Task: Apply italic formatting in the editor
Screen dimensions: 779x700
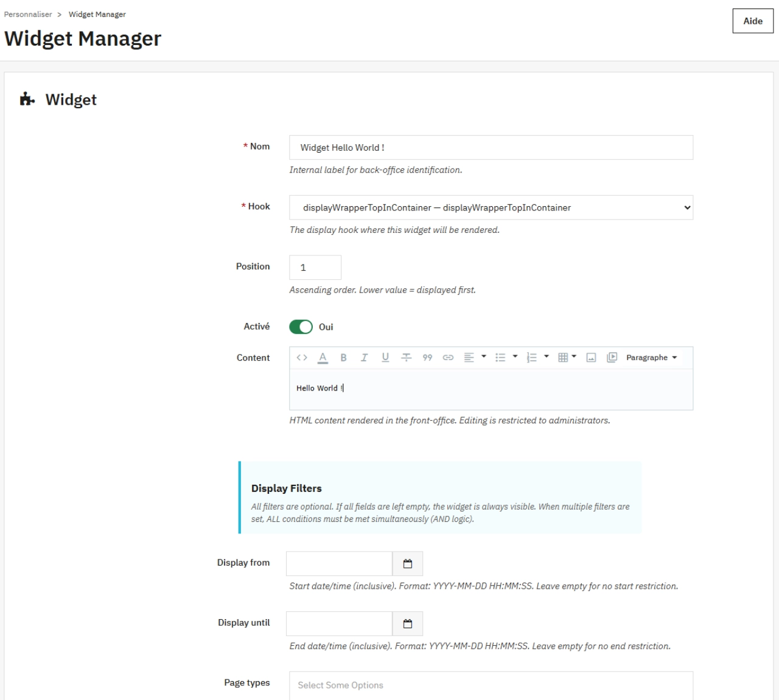Action: [364, 358]
